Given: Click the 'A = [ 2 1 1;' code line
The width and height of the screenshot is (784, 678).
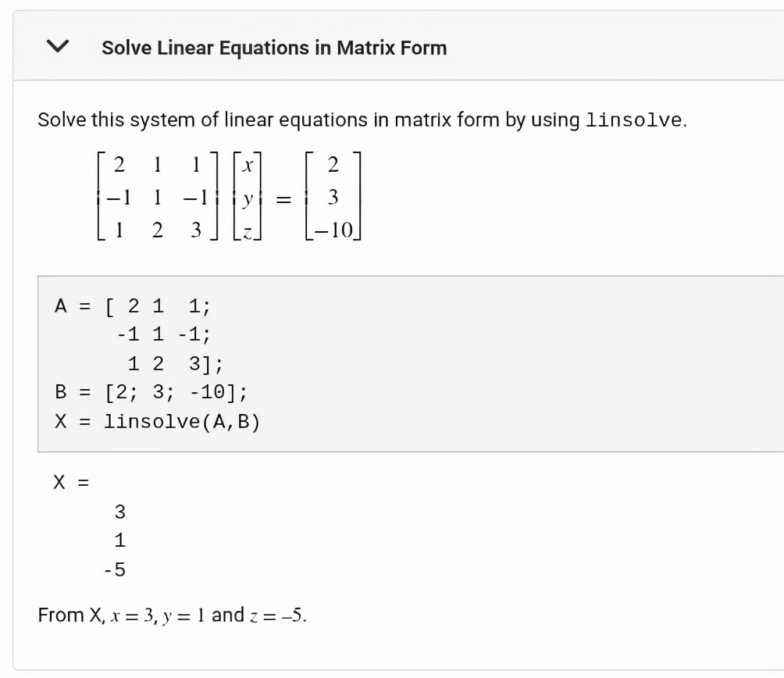Looking at the screenshot, I should (133, 306).
